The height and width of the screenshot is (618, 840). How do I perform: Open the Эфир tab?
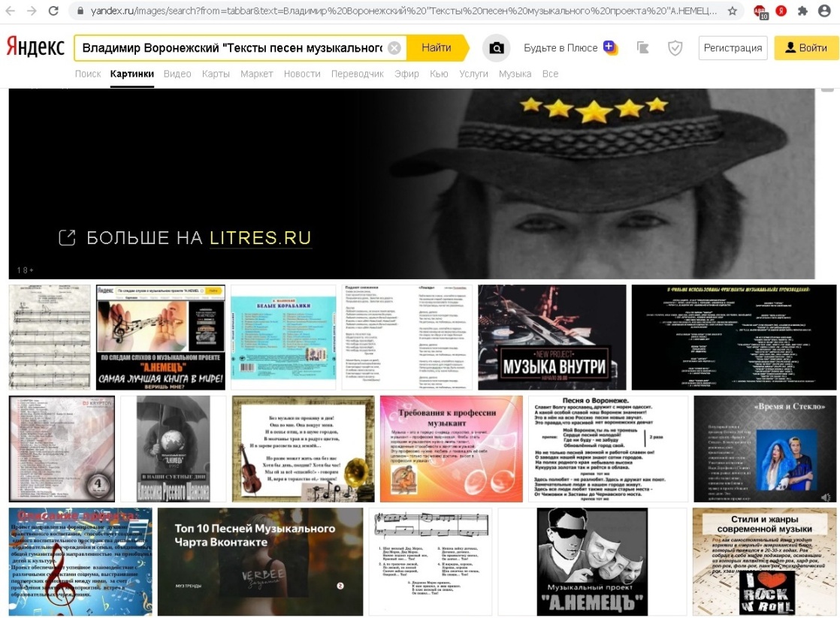tap(406, 74)
